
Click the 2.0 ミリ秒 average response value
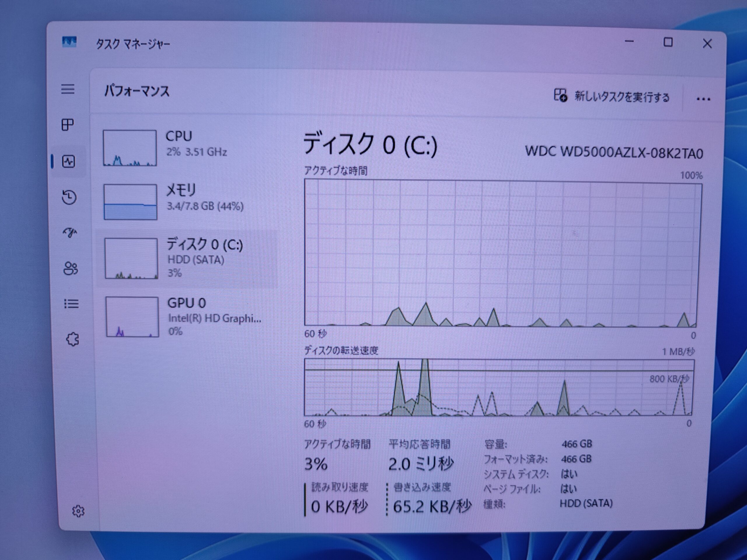(421, 464)
